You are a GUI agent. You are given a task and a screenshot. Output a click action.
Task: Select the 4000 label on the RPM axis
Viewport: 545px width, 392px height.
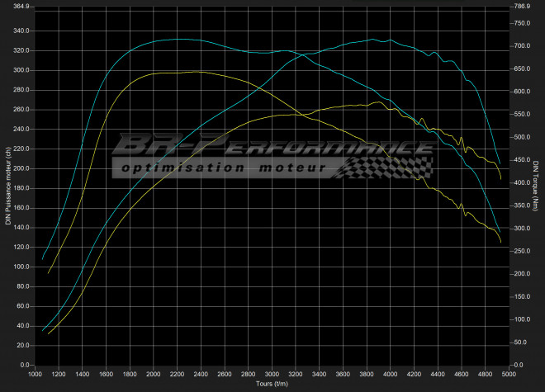point(392,375)
